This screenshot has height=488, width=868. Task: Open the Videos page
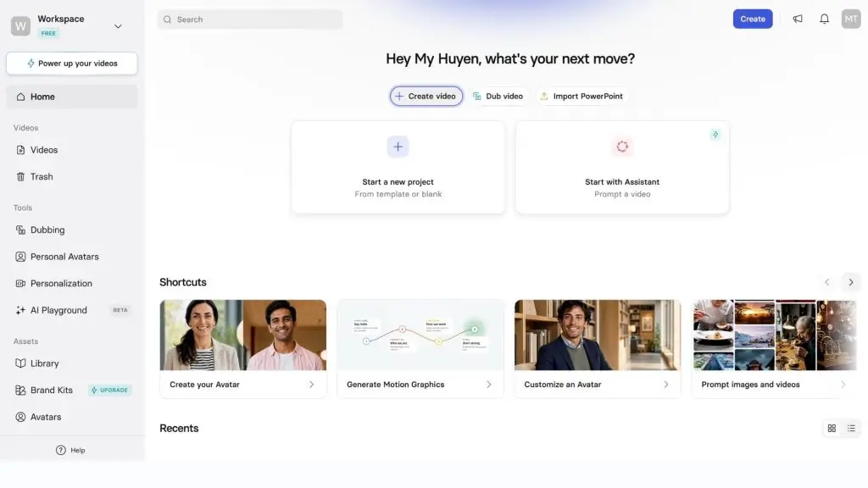click(x=72, y=150)
